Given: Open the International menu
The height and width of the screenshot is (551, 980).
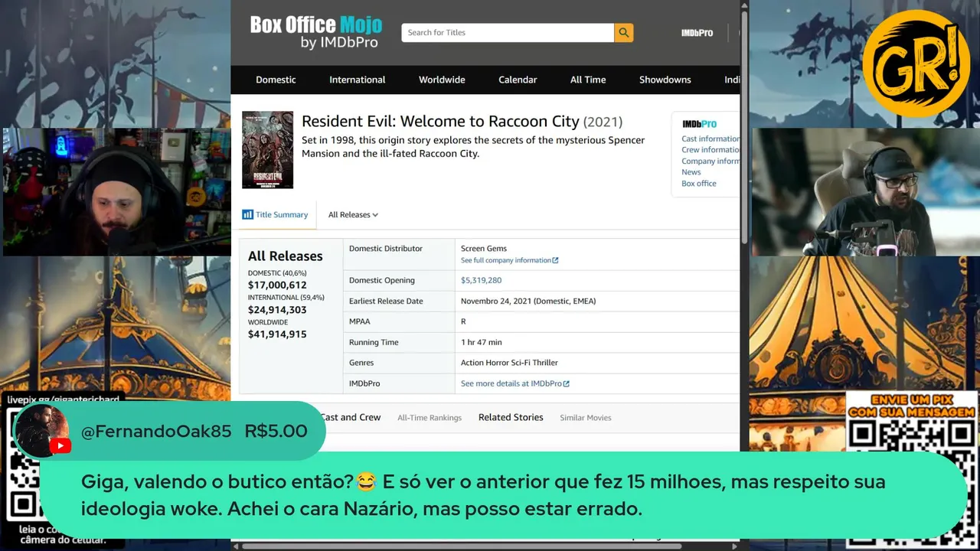Looking at the screenshot, I should point(358,80).
